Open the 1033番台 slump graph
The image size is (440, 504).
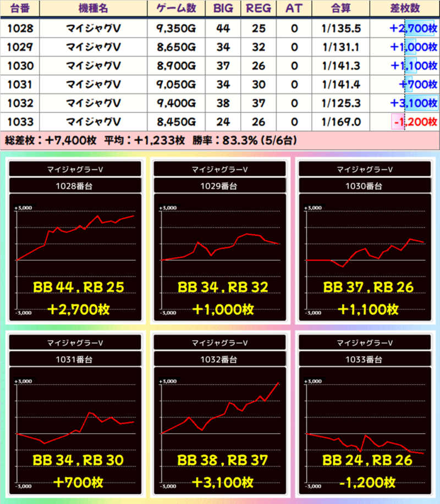click(x=365, y=431)
